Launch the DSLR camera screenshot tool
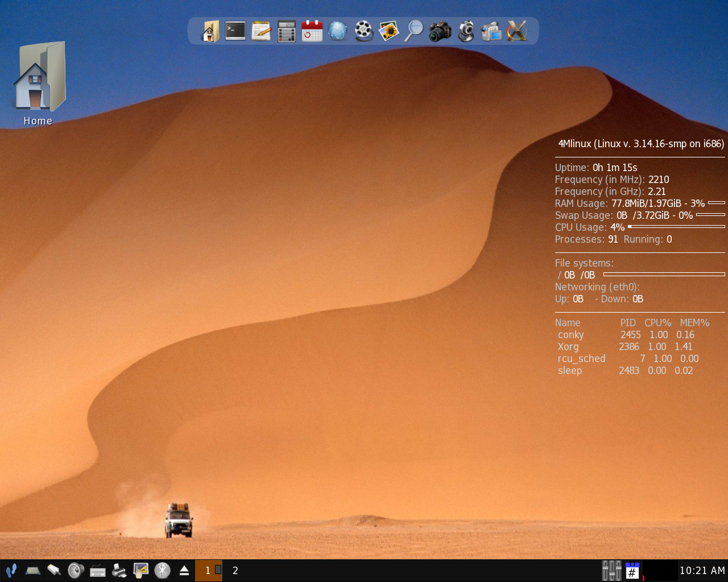 click(x=440, y=31)
